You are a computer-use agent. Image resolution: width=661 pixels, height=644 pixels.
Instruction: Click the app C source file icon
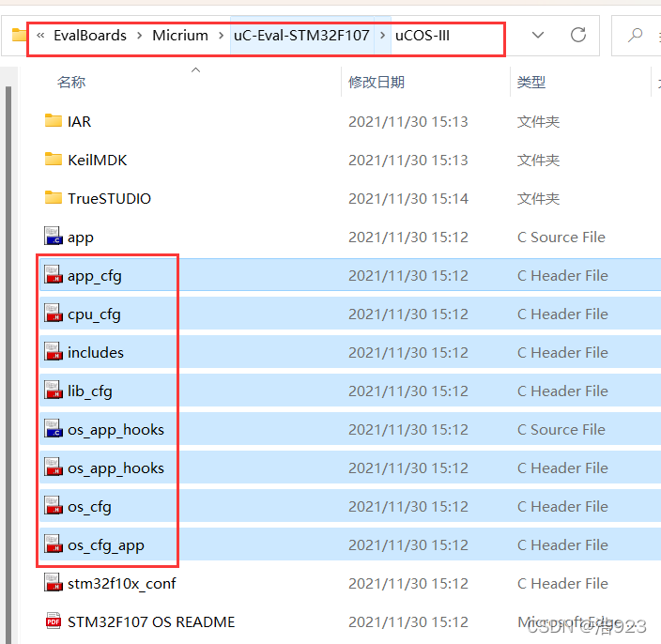pos(54,236)
